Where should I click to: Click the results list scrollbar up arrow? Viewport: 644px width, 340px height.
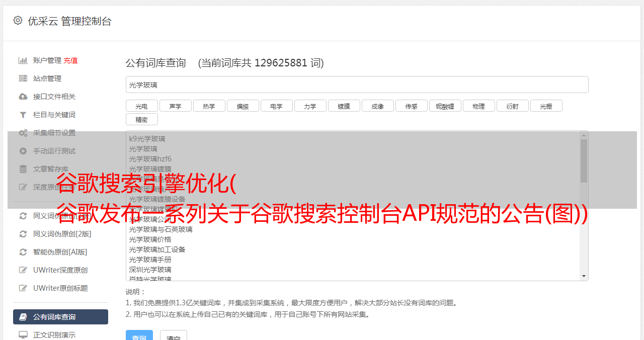(584, 135)
